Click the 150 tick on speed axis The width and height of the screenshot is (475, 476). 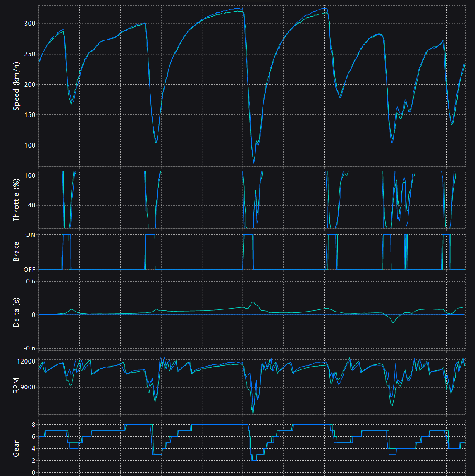(30, 115)
